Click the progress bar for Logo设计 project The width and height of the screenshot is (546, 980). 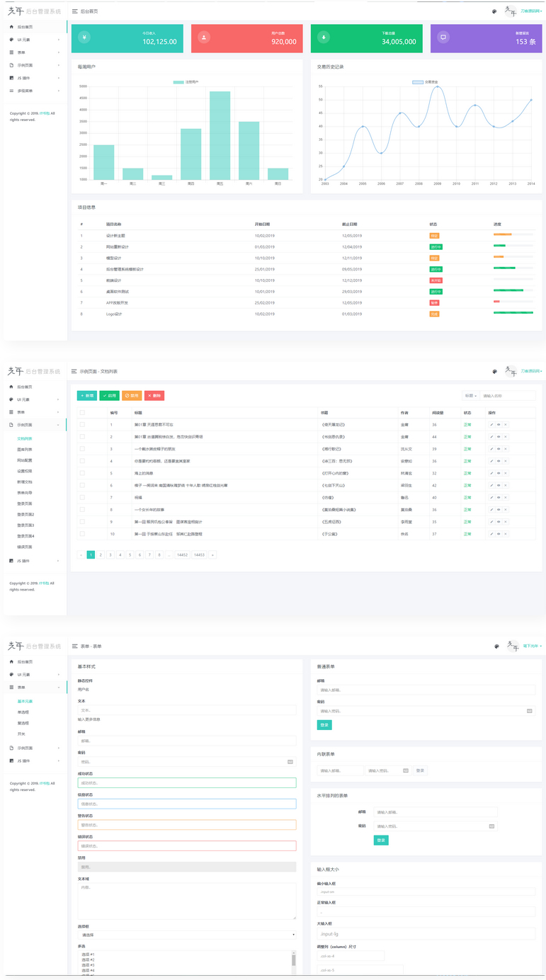513,313
